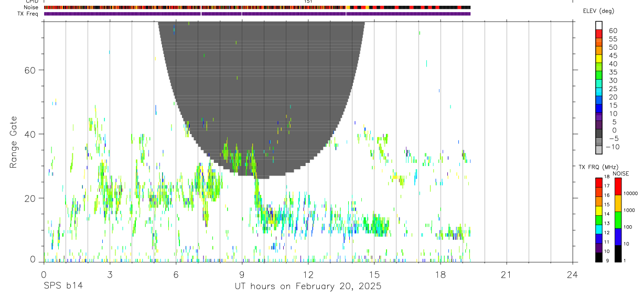Click the "21" UT hours axis tick
Viewport: 644px width, 297px height.
(x=506, y=274)
